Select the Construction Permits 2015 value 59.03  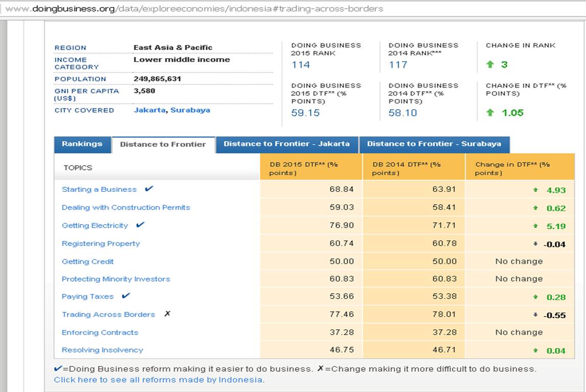[x=341, y=207]
